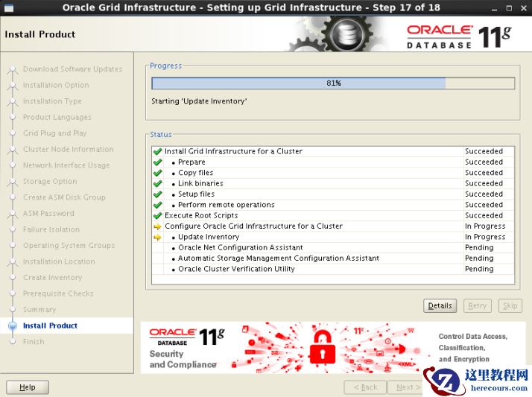Select Storage Option step
This screenshot has height=397, width=532.
point(50,182)
